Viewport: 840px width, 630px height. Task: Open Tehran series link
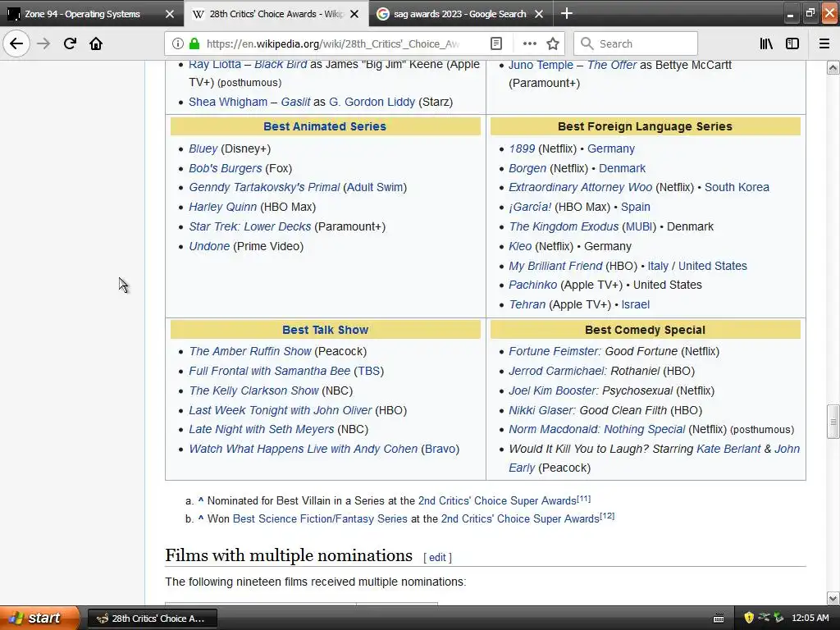pos(527,305)
